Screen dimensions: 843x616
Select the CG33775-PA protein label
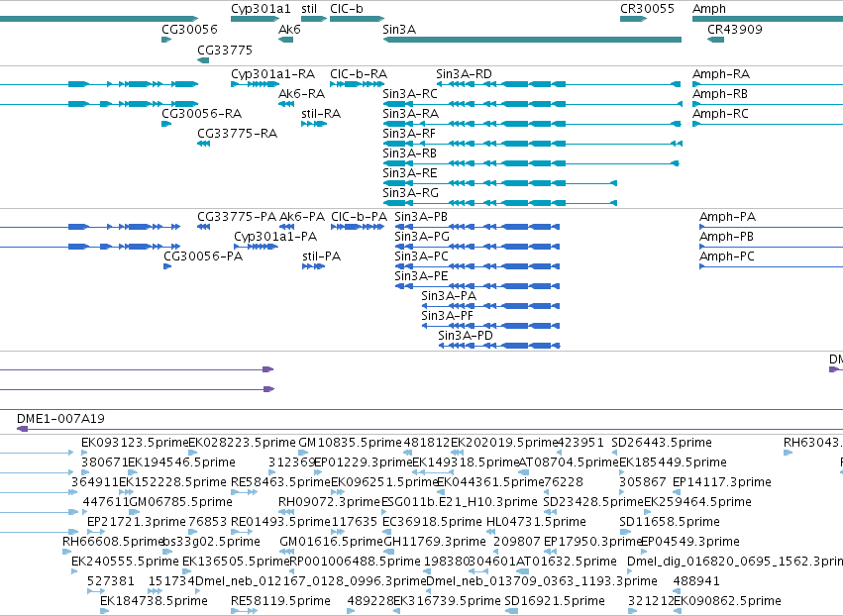[x=237, y=217]
